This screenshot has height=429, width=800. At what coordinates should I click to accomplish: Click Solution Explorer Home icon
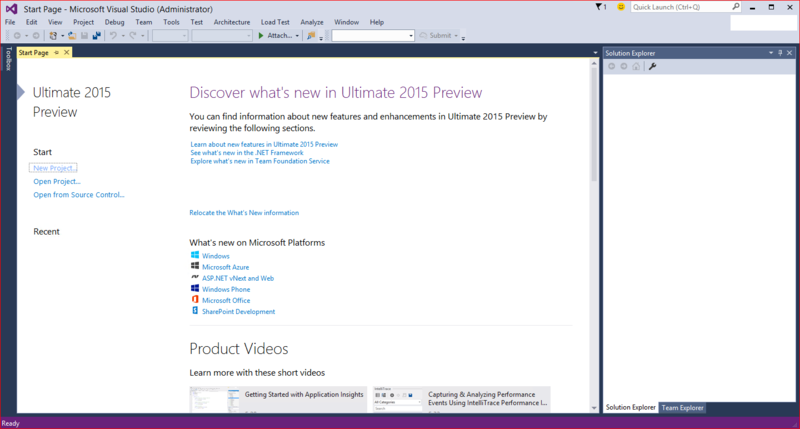click(636, 66)
